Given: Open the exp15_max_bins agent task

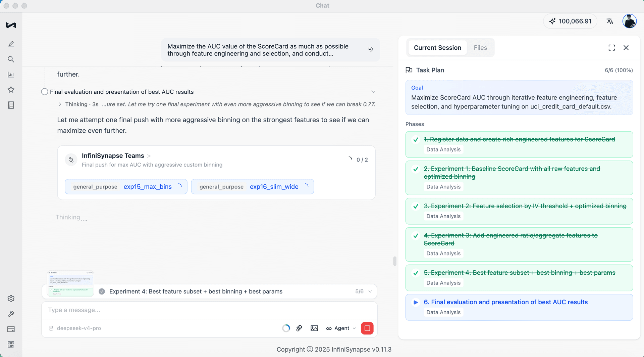Looking at the screenshot, I should click(x=126, y=187).
